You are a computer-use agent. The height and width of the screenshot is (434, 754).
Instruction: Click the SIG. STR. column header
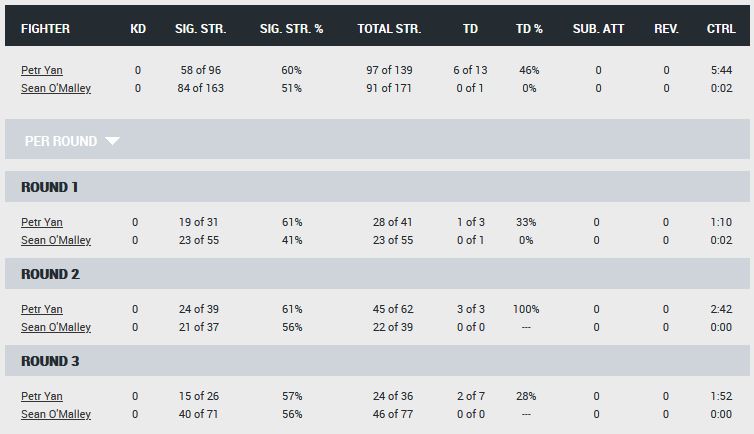pos(201,29)
